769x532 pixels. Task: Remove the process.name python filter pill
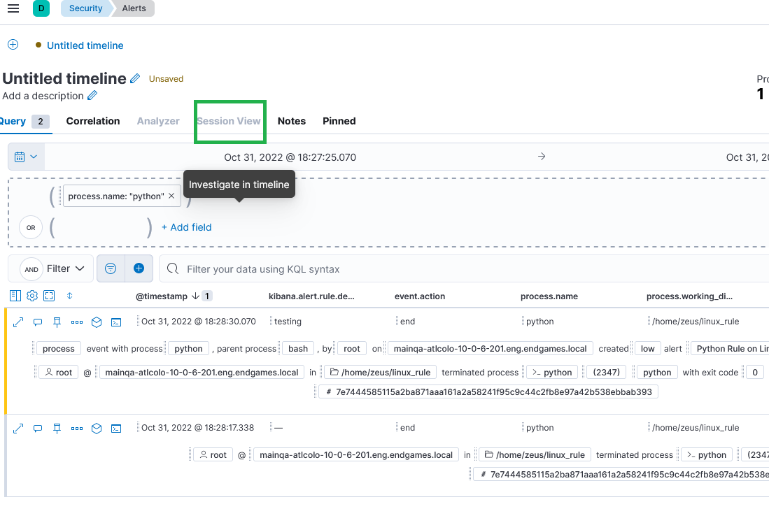(x=171, y=196)
